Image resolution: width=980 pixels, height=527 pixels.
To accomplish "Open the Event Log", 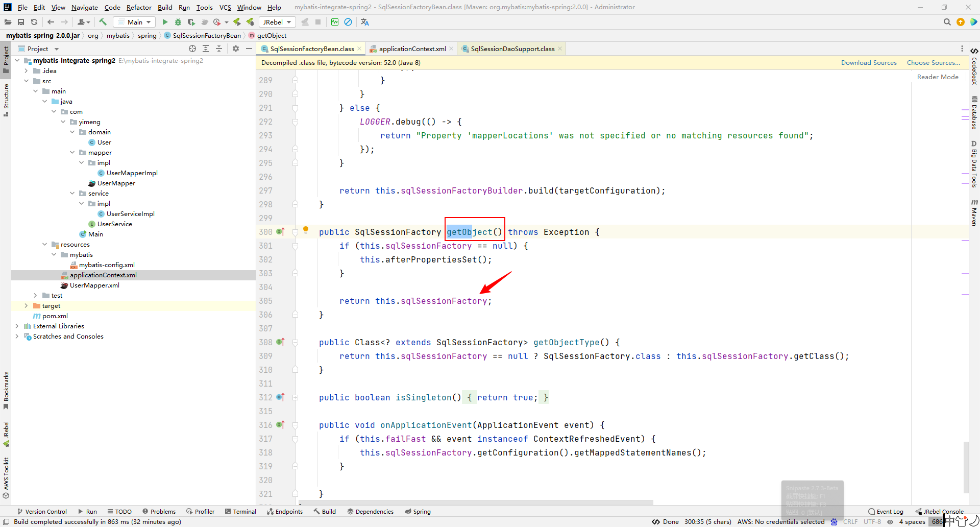I will tap(886, 511).
